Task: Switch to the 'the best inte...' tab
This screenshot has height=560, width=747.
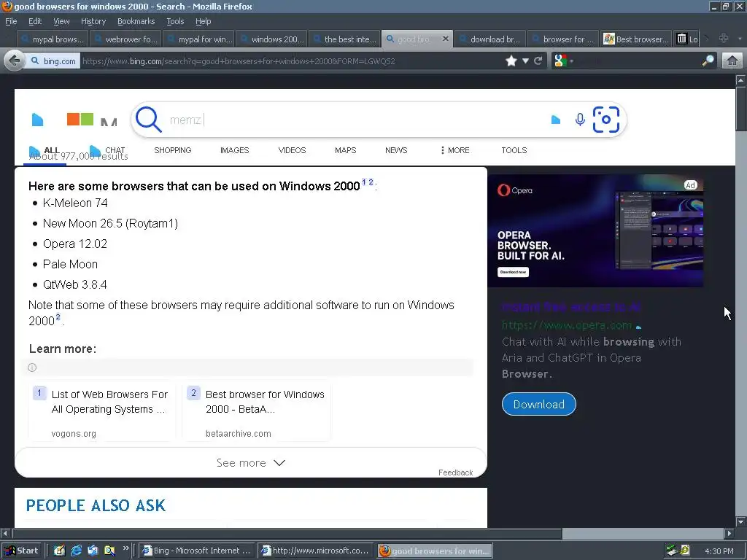Action: [344, 39]
